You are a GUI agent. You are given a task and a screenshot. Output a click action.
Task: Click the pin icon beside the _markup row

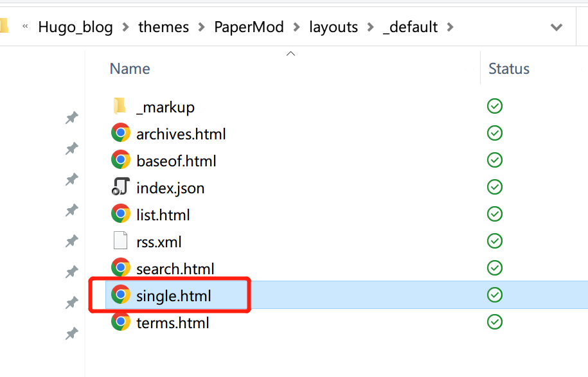click(x=71, y=118)
